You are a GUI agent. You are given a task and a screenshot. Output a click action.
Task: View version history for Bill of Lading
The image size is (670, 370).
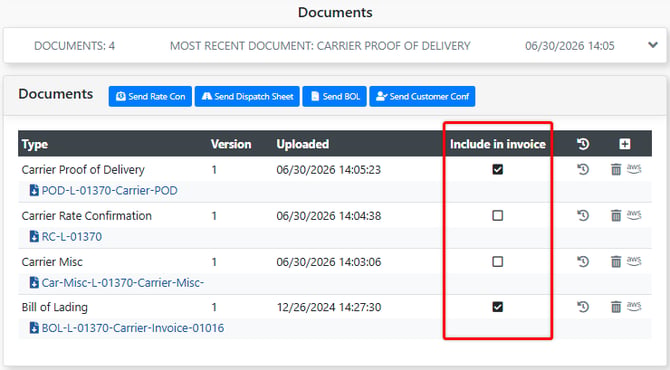pos(583,307)
